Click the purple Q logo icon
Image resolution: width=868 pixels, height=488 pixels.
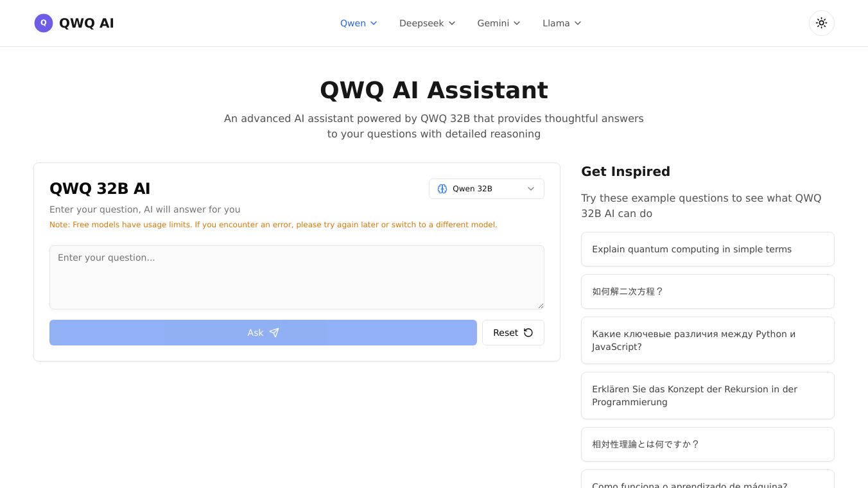44,23
